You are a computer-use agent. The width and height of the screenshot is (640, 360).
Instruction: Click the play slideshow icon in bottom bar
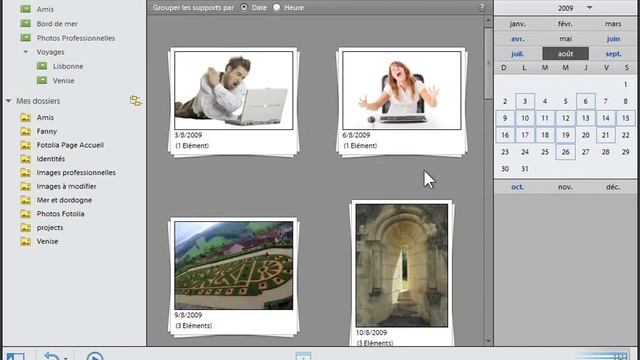95,356
